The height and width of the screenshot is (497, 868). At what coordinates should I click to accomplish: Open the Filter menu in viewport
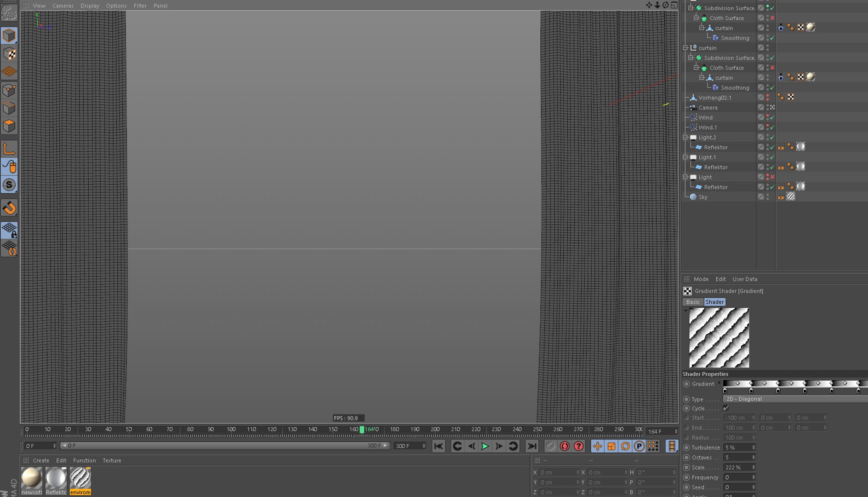pos(140,6)
